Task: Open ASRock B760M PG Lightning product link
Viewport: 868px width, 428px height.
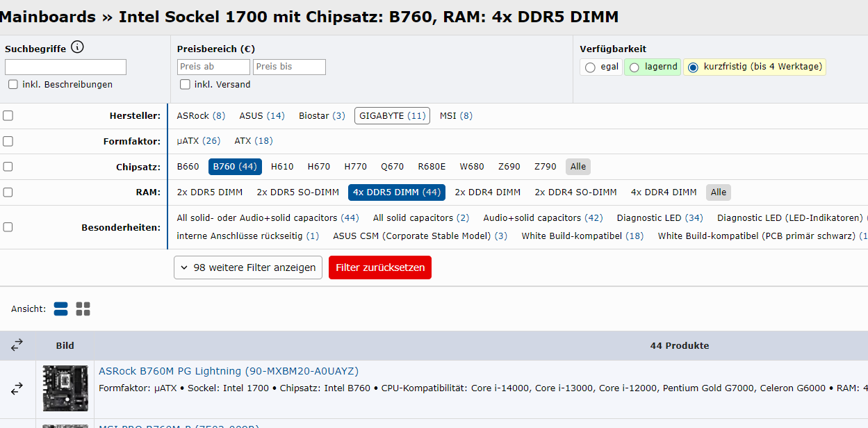Action: [x=229, y=372]
